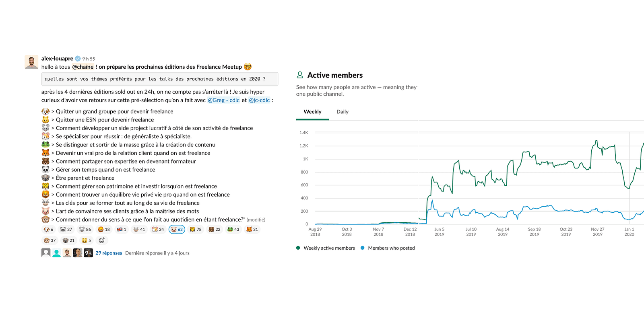Click 'Devenir un vrai pro de la relation client' line
Image resolution: width=644 pixels, height=316 pixels.
pyautogui.click(x=133, y=153)
